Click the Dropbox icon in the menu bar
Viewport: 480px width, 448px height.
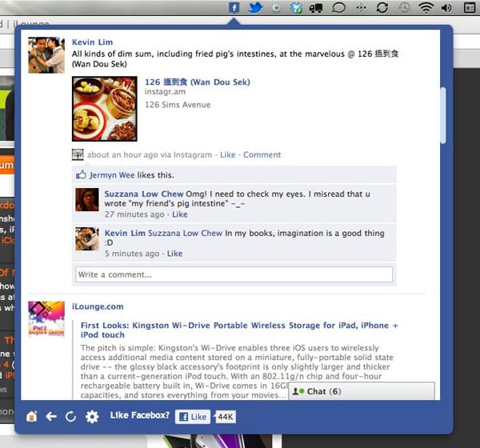297,8
